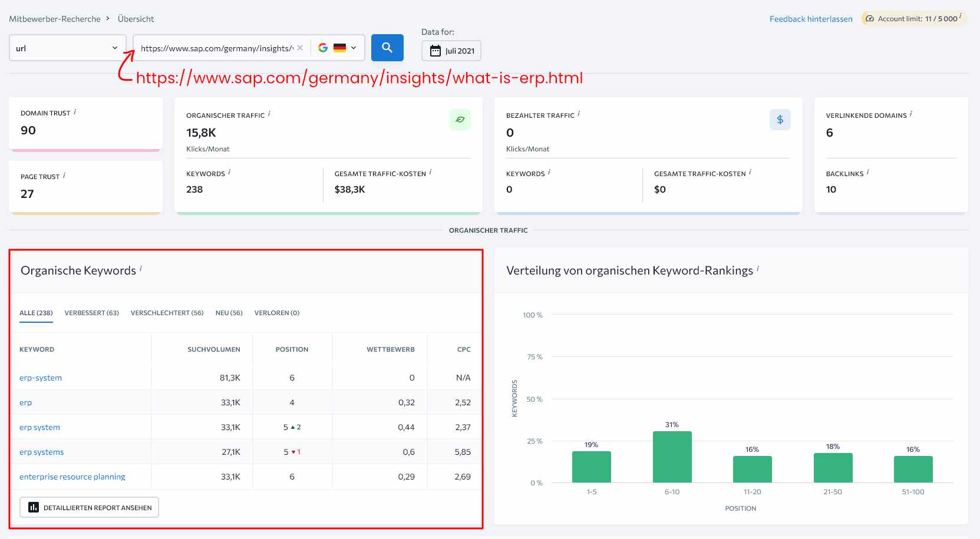Open the erp keyword link
The width and height of the screenshot is (980, 539).
point(25,402)
